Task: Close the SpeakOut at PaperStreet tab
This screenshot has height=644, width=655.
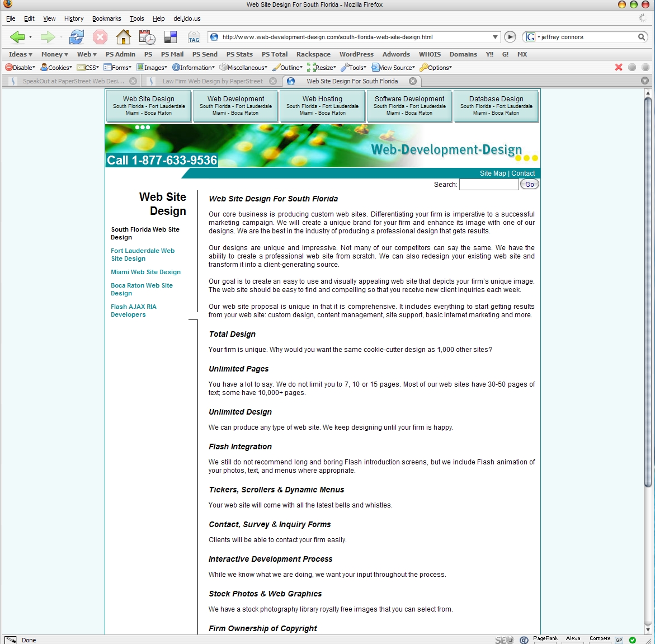Action: [x=133, y=81]
